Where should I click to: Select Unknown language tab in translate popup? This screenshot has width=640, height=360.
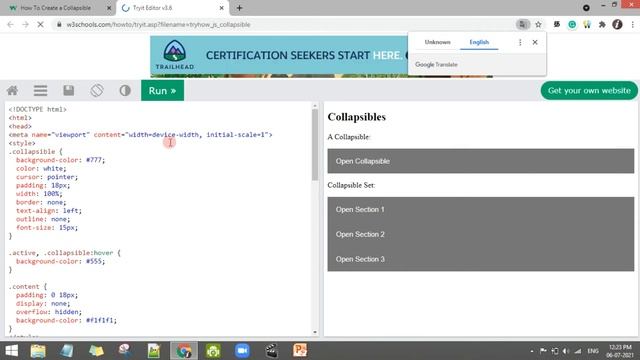tap(437, 42)
